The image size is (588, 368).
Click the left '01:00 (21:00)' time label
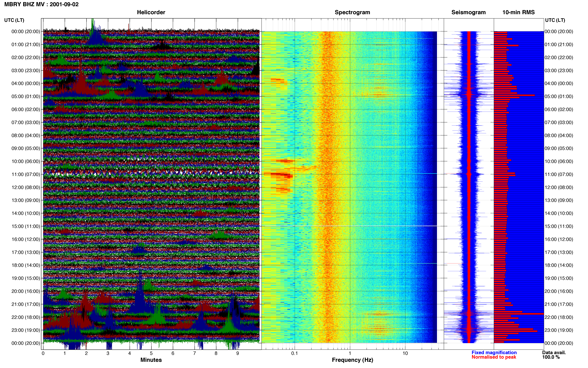pyautogui.click(x=26, y=45)
